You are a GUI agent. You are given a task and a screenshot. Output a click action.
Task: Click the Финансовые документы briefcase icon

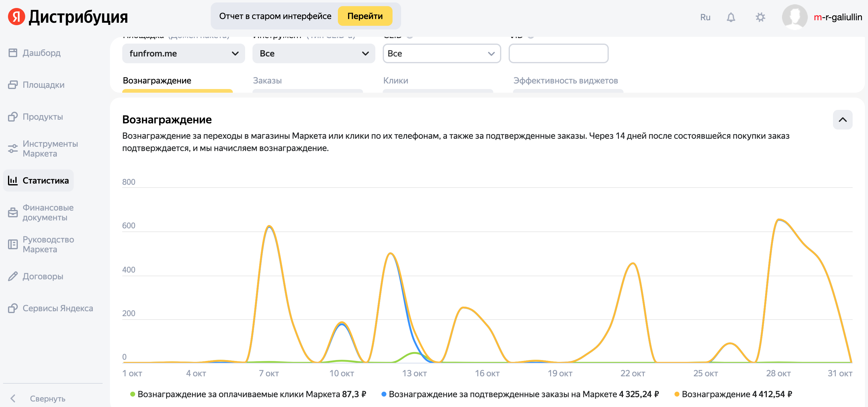click(x=13, y=212)
